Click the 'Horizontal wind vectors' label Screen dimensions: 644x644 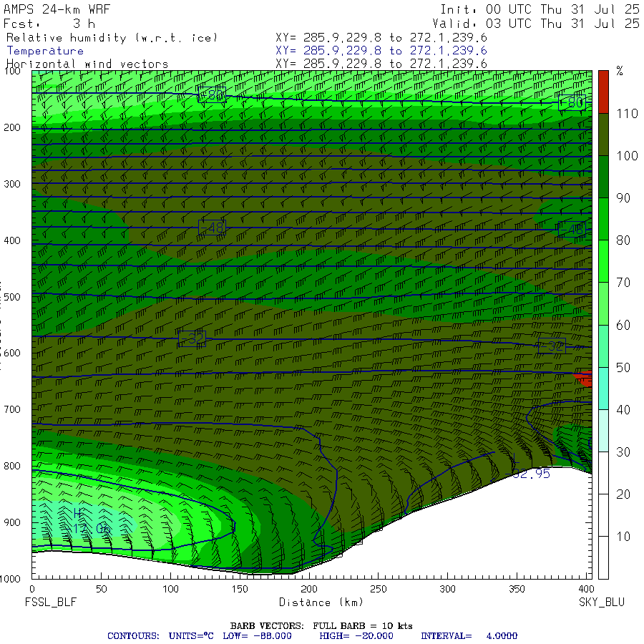pos(87,64)
